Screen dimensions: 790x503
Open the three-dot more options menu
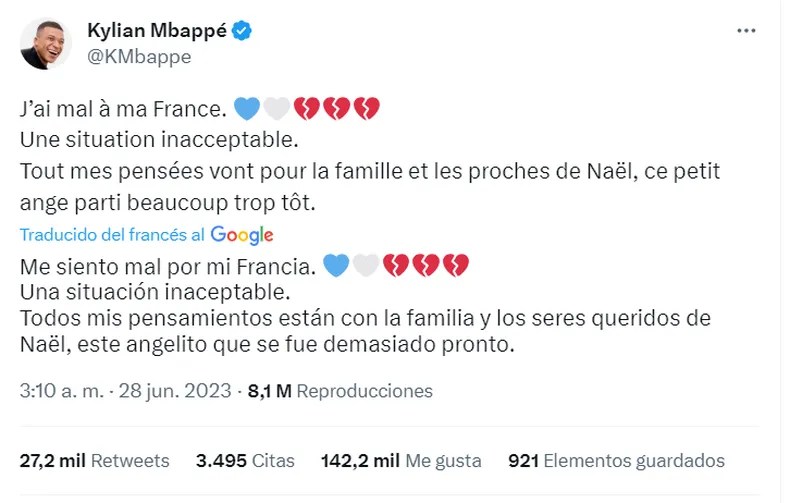746,31
